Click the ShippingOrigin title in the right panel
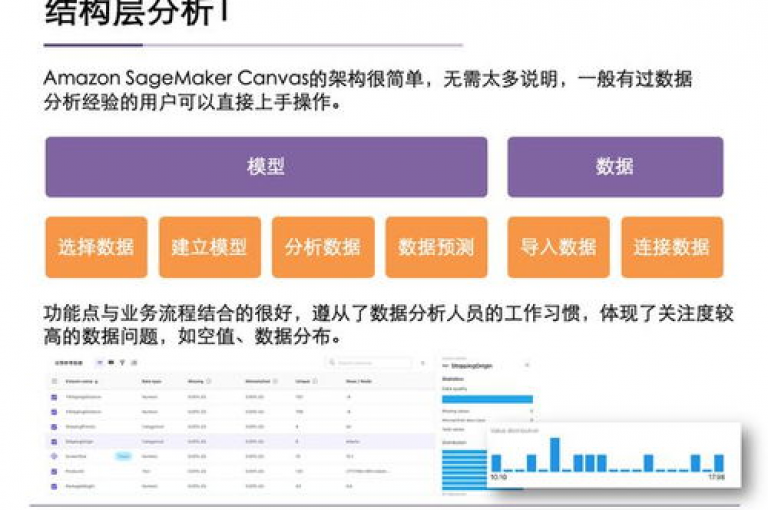The height and width of the screenshot is (510, 768). click(x=471, y=365)
